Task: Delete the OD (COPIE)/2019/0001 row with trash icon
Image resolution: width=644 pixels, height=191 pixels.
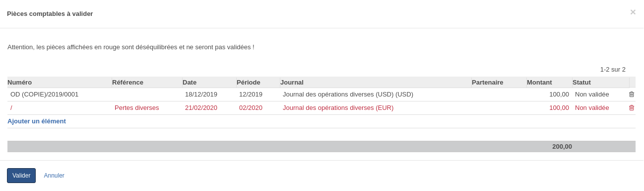Action: coord(632,95)
